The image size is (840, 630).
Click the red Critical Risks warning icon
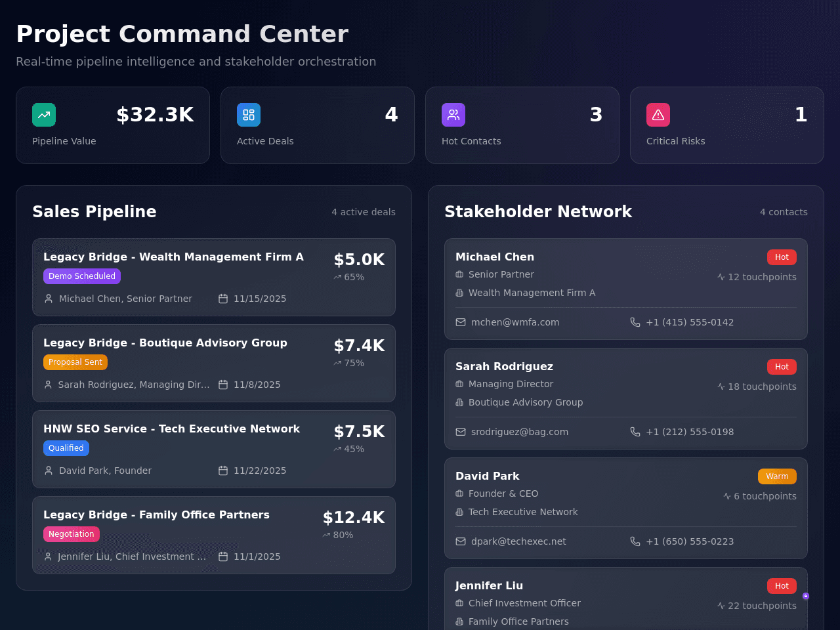(x=658, y=115)
